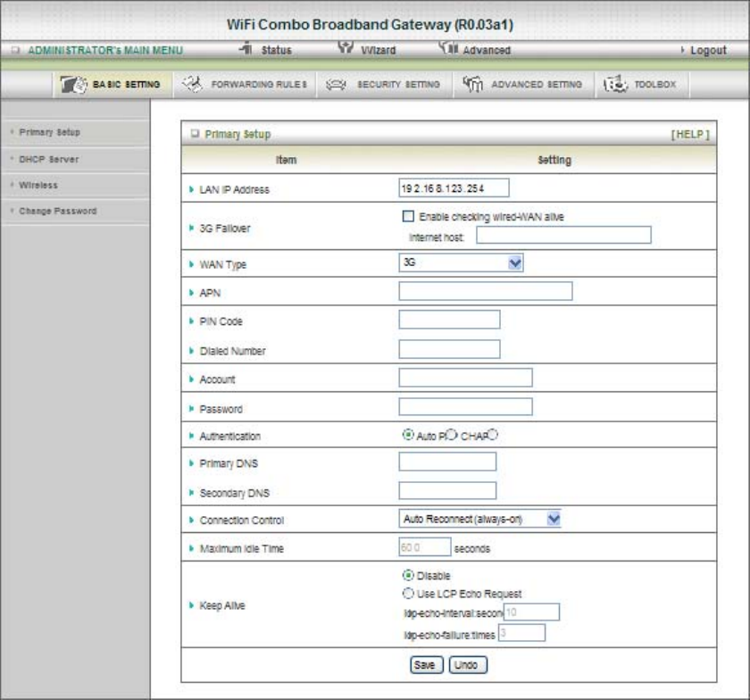Click the LAN IP Address field
This screenshot has width=750, height=700.
pos(454,188)
